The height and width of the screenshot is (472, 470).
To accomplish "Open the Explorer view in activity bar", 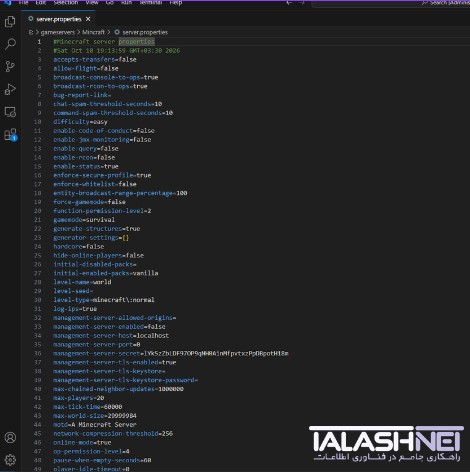I will [10, 22].
